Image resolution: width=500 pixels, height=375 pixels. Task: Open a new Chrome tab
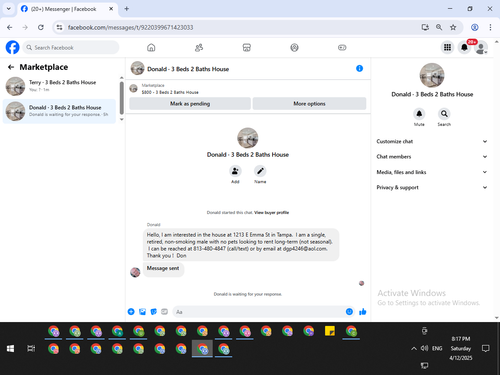[x=127, y=9]
